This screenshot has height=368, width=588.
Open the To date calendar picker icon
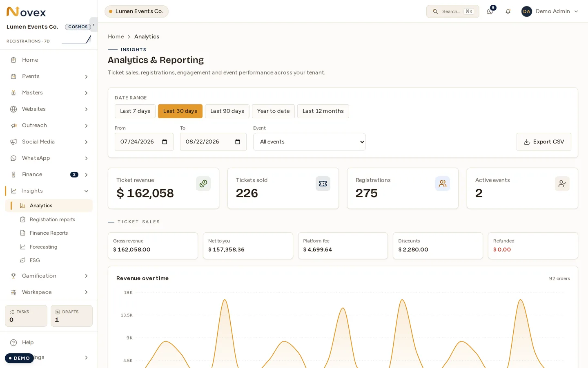[238, 142]
